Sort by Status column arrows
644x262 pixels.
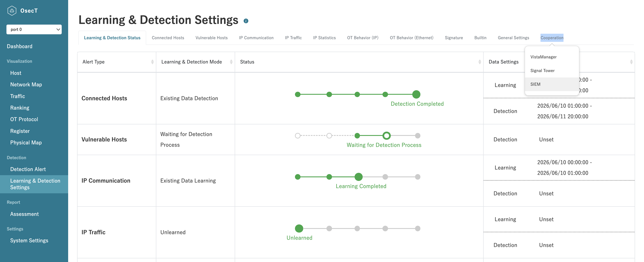click(480, 62)
